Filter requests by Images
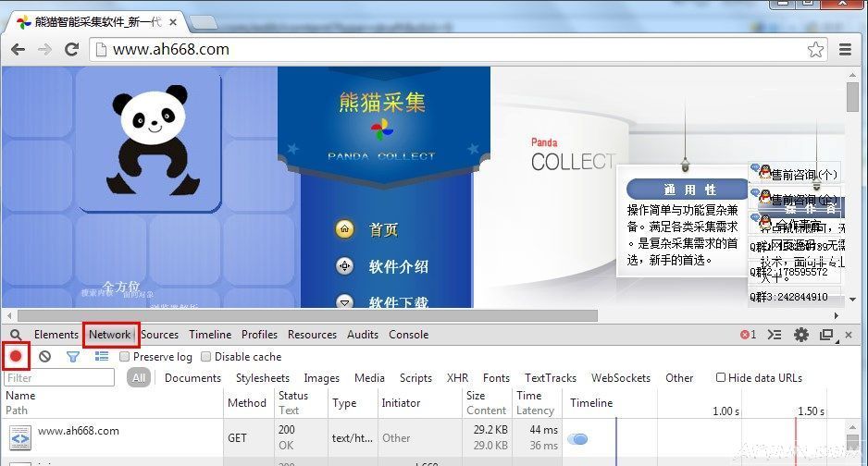Viewport: 868px width, 466px height. click(x=322, y=378)
